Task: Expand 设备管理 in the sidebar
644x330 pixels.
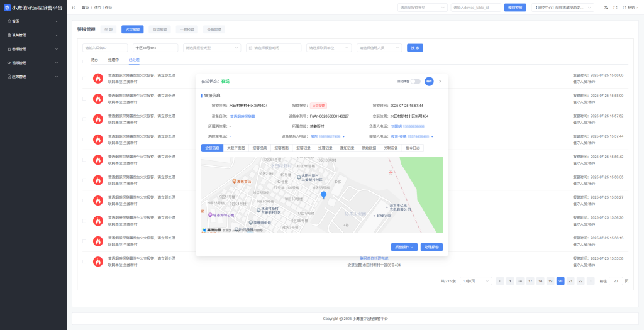Action: tap(33, 35)
